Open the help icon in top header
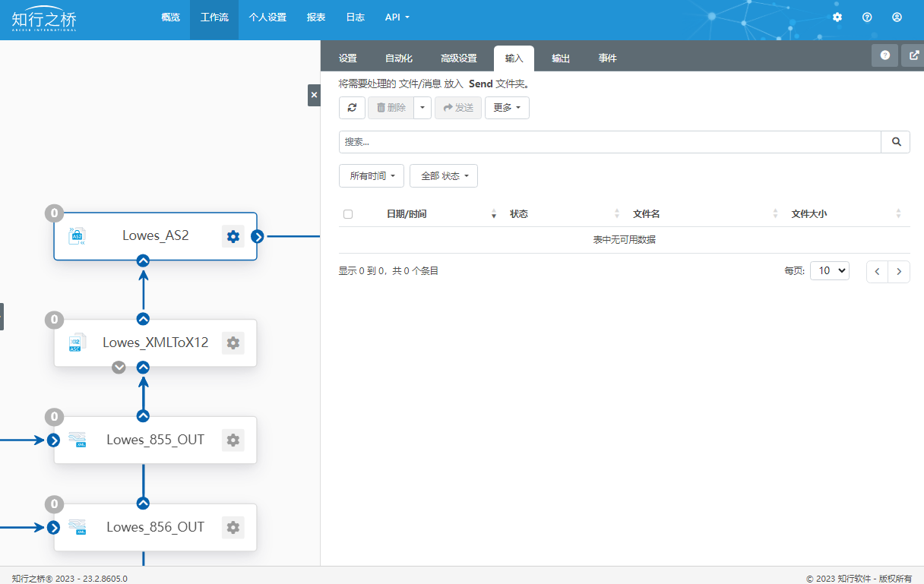Screen dimensions: 924x584 pos(867,17)
